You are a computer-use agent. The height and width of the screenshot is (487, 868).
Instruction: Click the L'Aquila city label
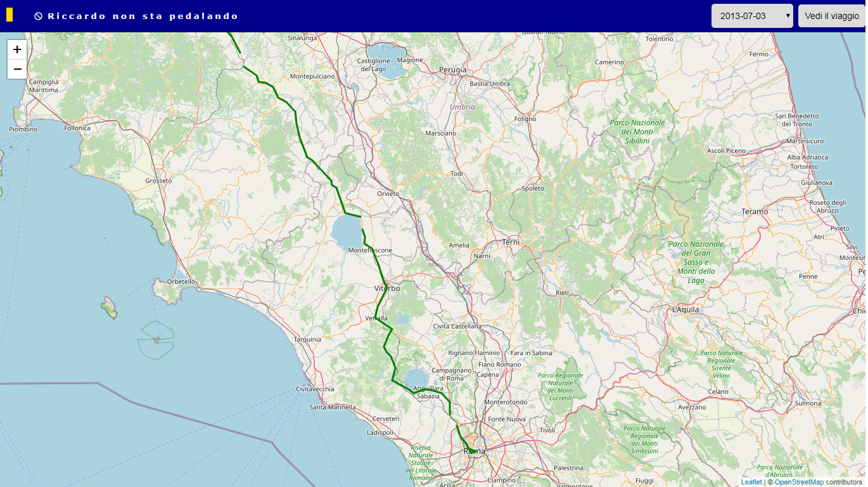685,309
